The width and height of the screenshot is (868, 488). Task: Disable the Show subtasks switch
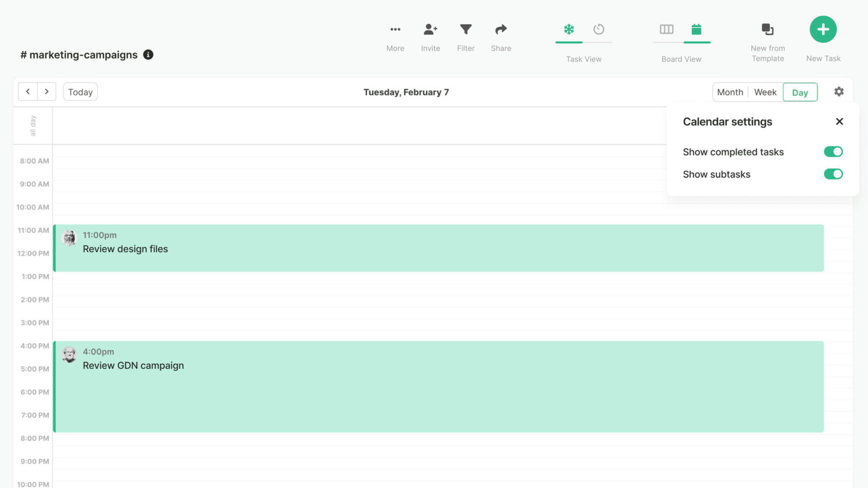click(833, 174)
